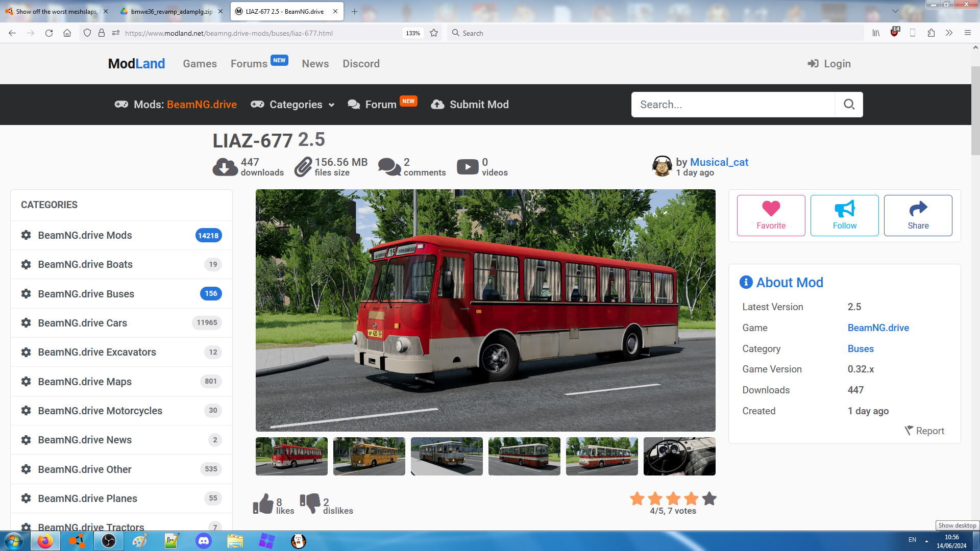Open the Forum link in dark bar
The height and width of the screenshot is (551, 980).
[381, 105]
